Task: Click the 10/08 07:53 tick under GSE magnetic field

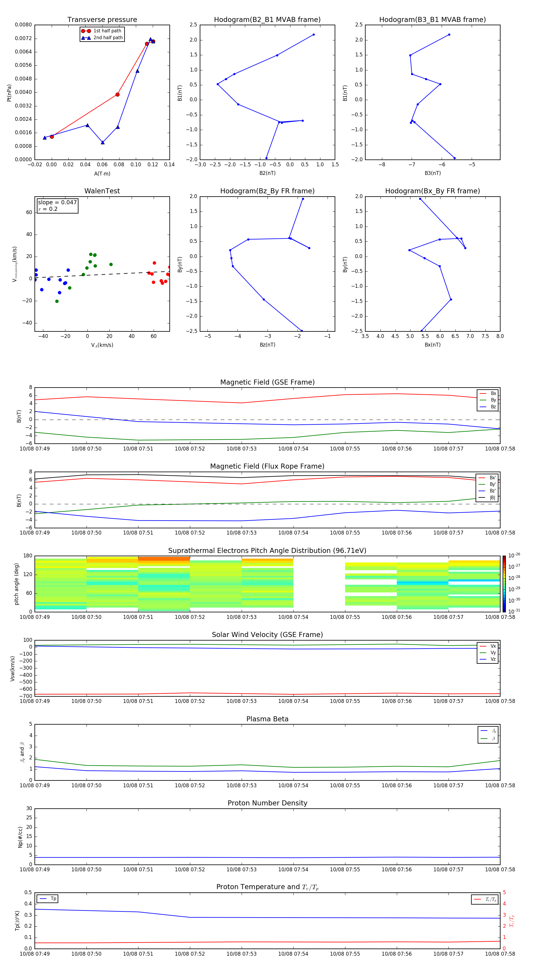Action: coord(241,449)
